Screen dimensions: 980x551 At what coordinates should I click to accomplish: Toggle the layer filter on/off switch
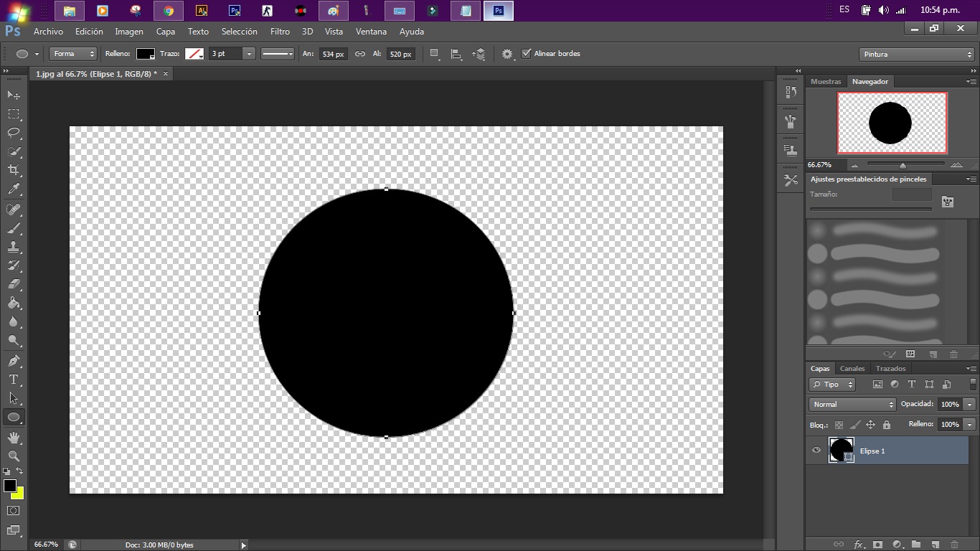[x=973, y=384]
